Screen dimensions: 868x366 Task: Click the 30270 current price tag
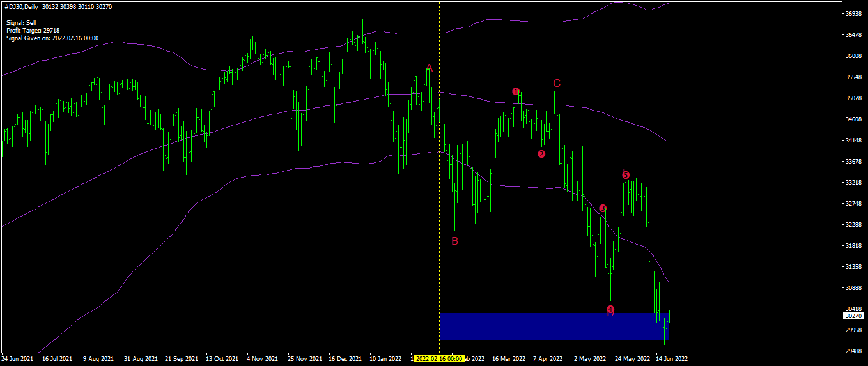[x=853, y=316]
